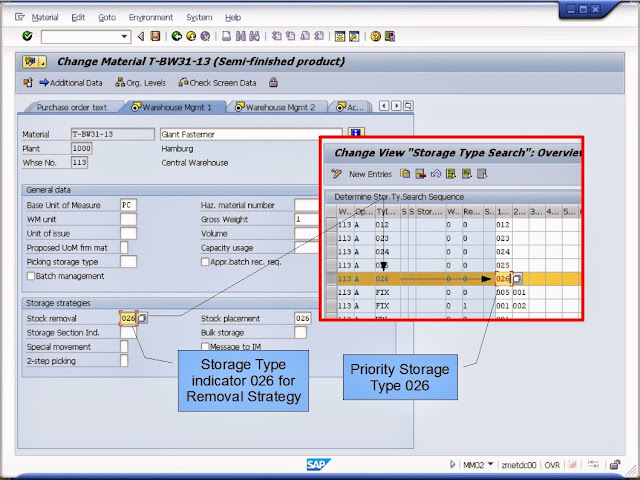Open the Goto menu
Screen dimensions: 640x480
click(x=107, y=17)
